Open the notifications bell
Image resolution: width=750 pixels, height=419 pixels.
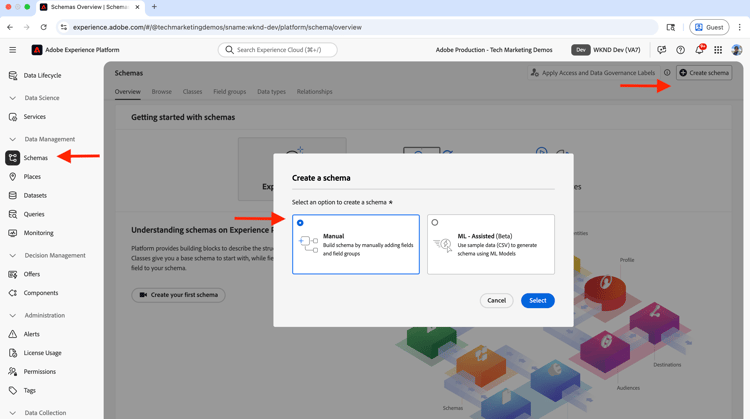point(699,50)
